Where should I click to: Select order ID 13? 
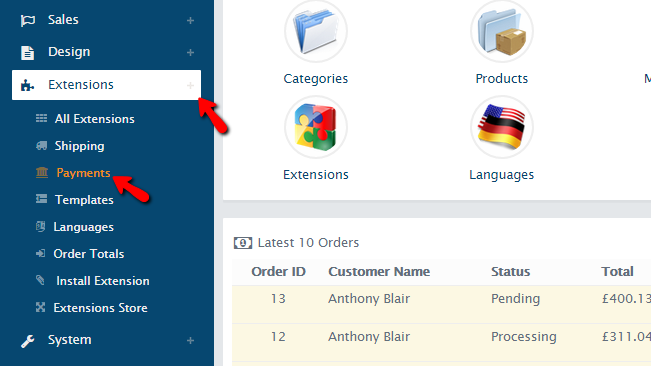tap(278, 298)
